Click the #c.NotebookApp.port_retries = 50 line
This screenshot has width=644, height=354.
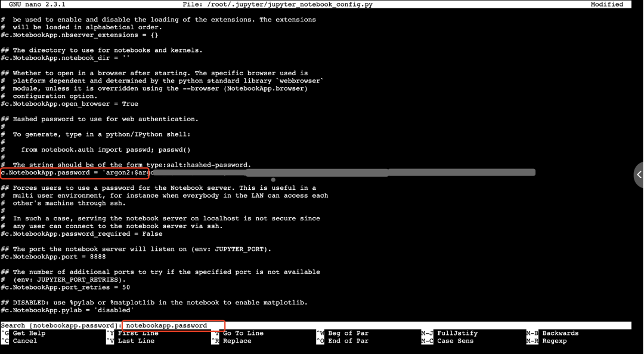coord(66,287)
